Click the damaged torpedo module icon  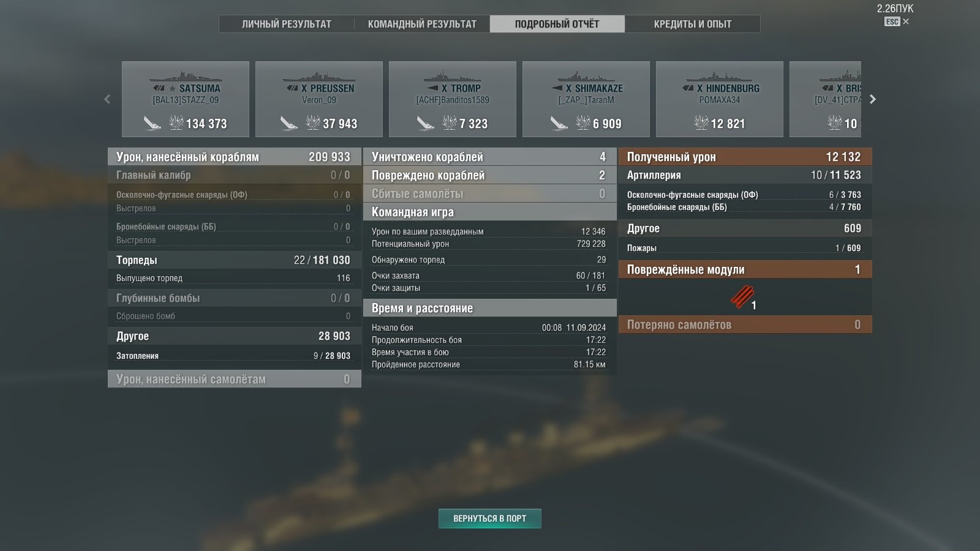(x=742, y=297)
